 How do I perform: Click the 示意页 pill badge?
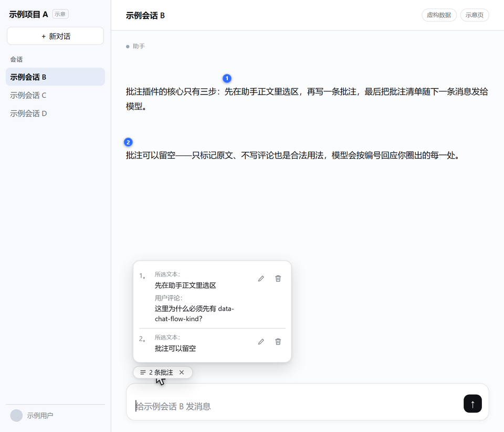click(x=475, y=15)
